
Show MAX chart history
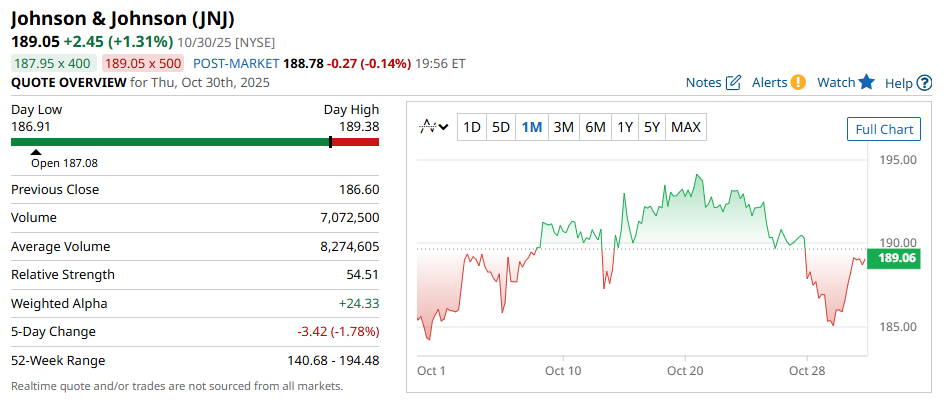click(686, 127)
